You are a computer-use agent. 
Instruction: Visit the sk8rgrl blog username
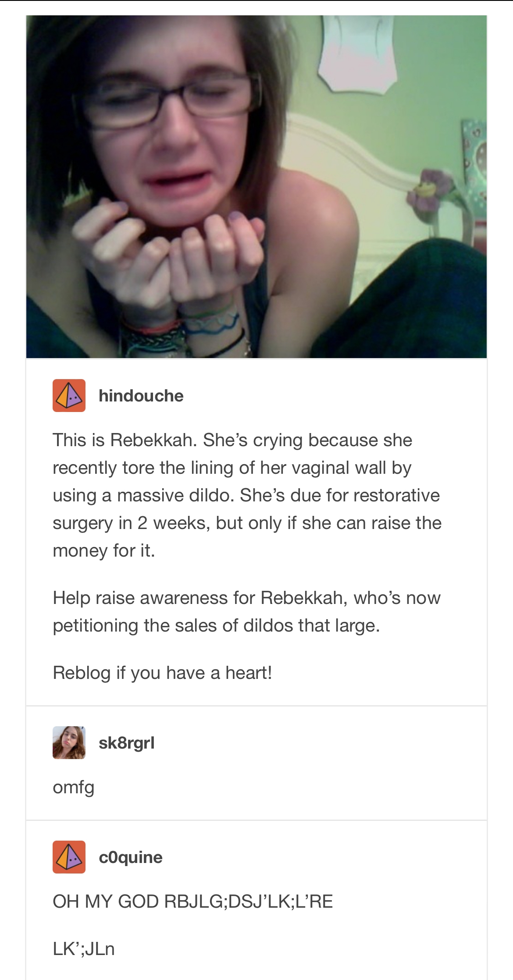pyautogui.click(x=127, y=743)
